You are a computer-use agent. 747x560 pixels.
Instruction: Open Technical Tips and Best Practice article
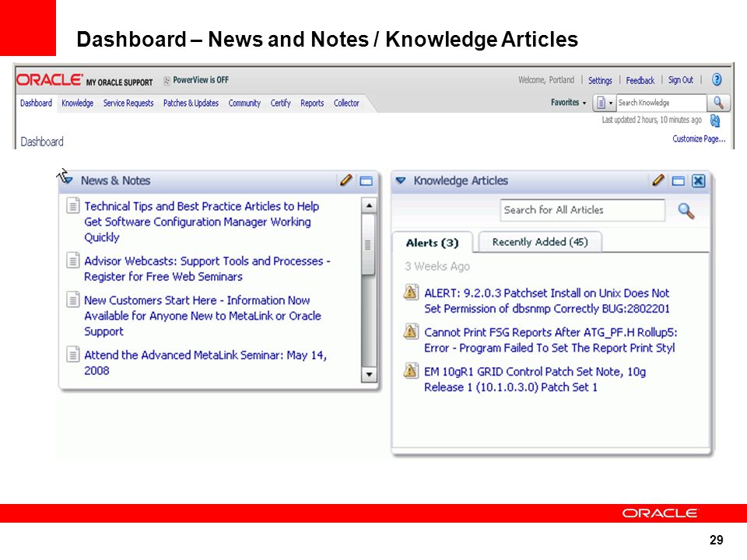pos(202,222)
